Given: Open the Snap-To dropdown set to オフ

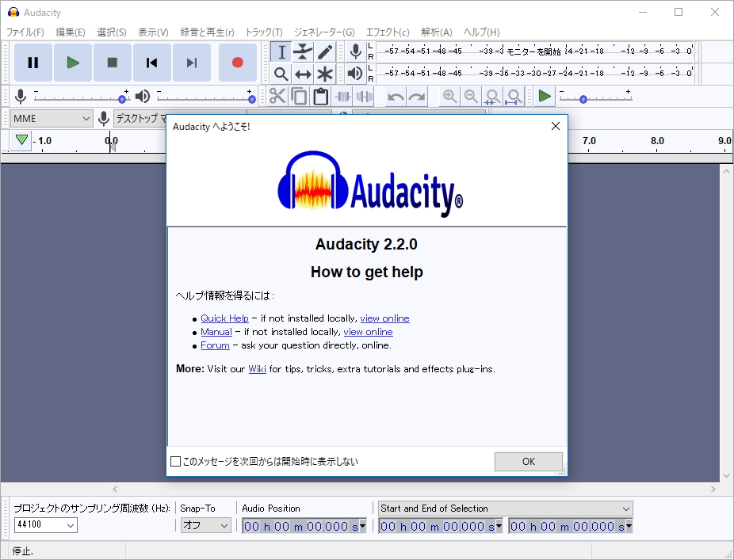Looking at the screenshot, I should click(205, 525).
